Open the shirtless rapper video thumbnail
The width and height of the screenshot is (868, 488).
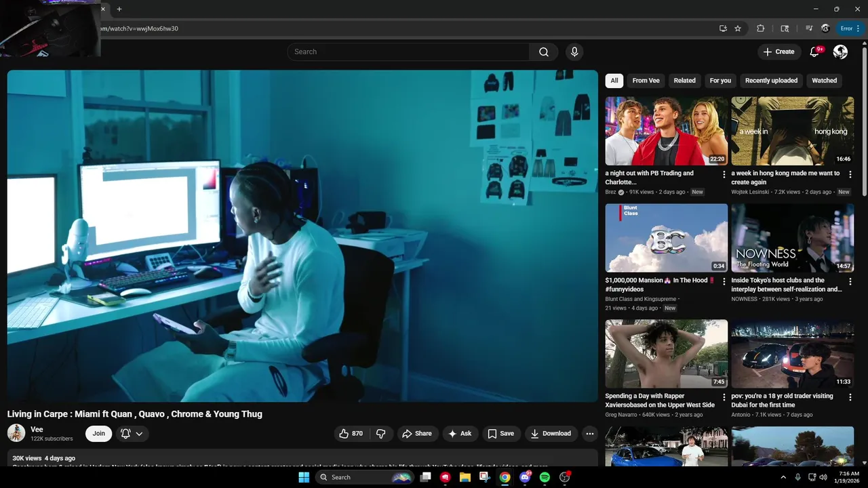[x=667, y=354]
